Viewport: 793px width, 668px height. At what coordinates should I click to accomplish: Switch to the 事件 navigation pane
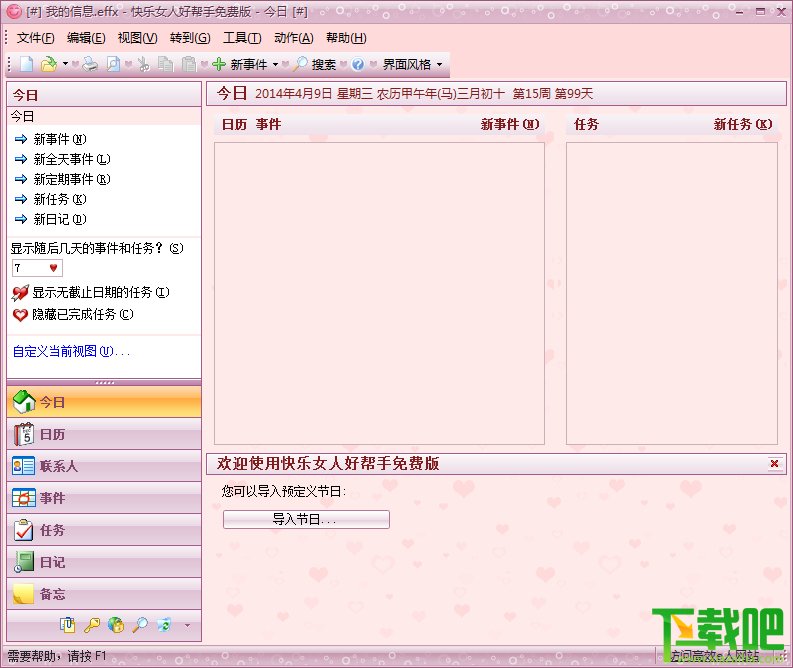click(x=104, y=498)
